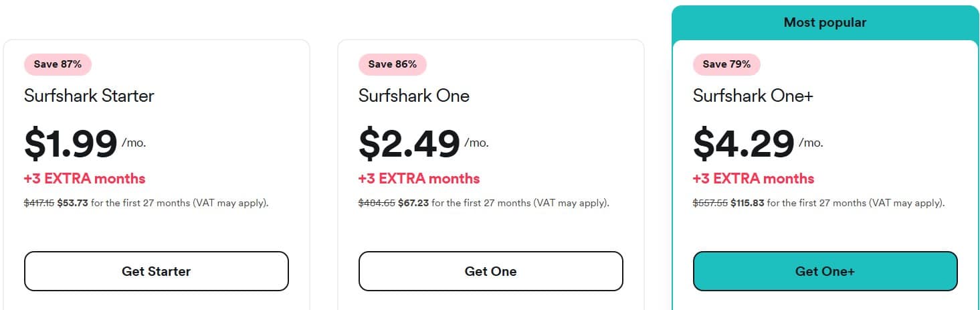The width and height of the screenshot is (980, 310).
Task: Choose the Get One plan button
Action: 491,271
